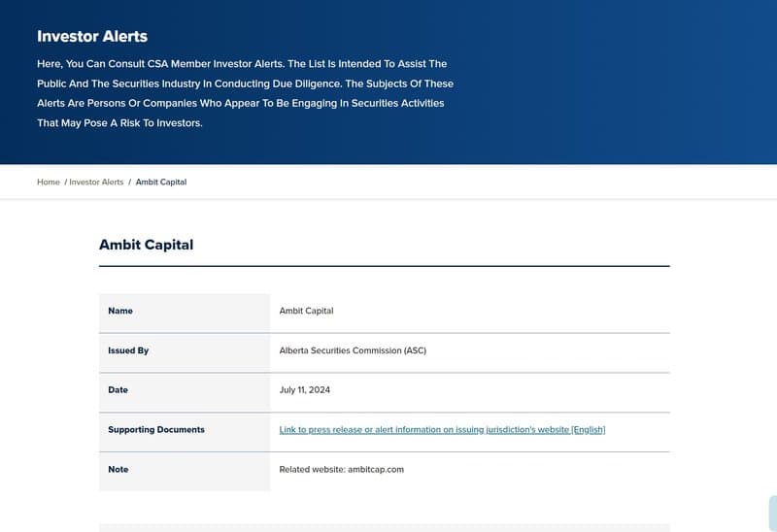Click the Date row label
The image size is (777, 532).
[x=118, y=390]
